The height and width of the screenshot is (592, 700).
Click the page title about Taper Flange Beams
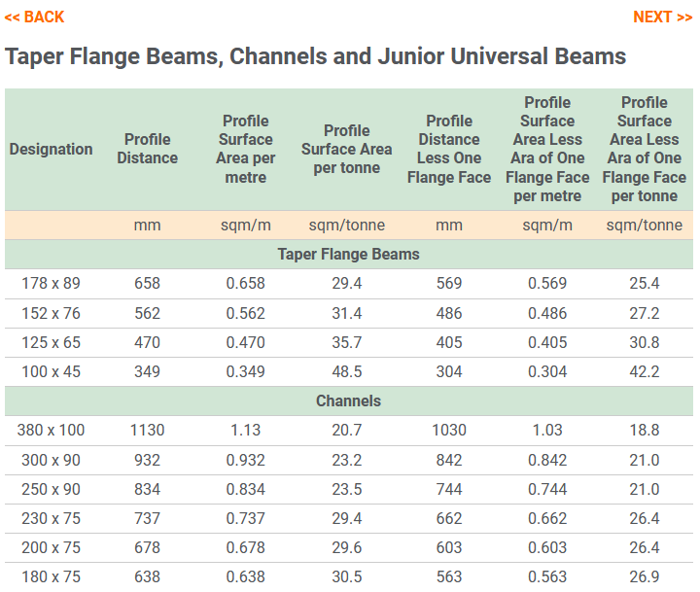click(315, 56)
